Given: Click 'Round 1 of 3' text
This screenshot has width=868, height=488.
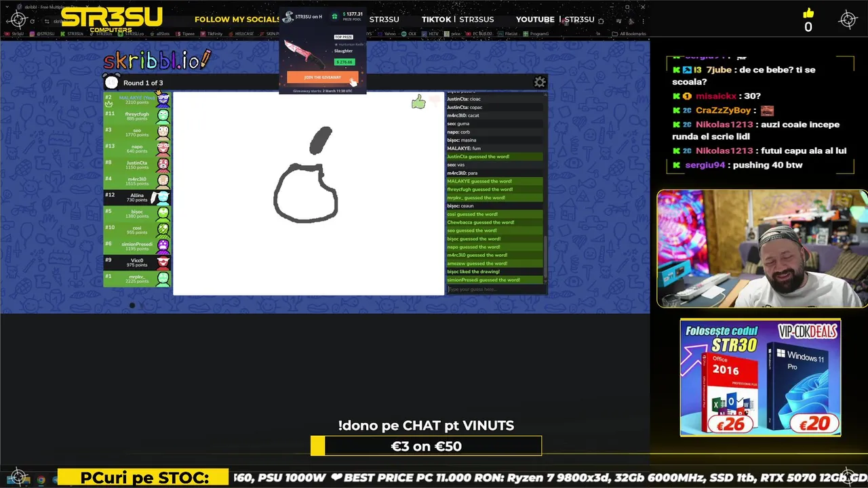Looking at the screenshot, I should pyautogui.click(x=143, y=83).
